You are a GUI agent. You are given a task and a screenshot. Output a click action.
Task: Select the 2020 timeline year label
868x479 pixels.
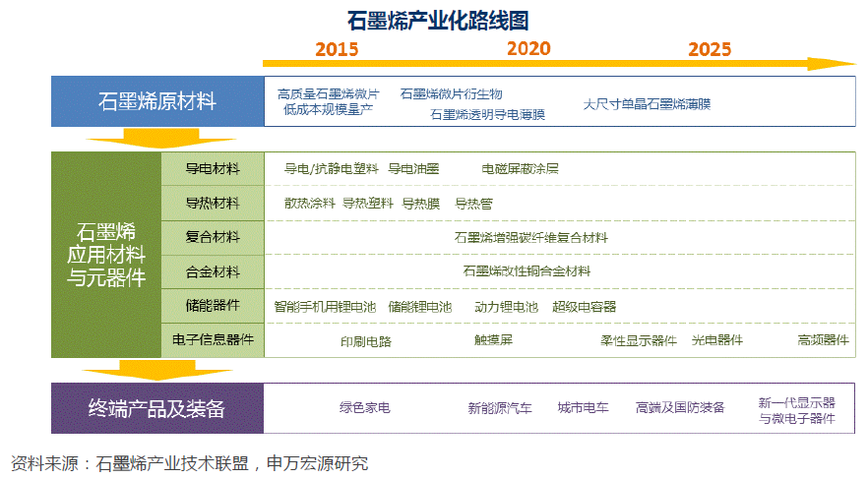click(528, 48)
